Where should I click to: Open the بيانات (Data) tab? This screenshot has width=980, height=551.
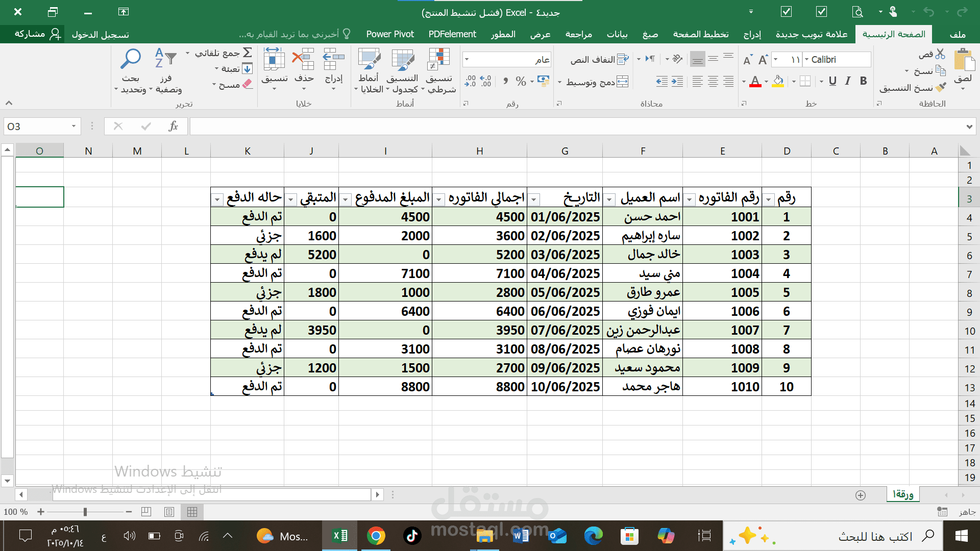coord(617,34)
